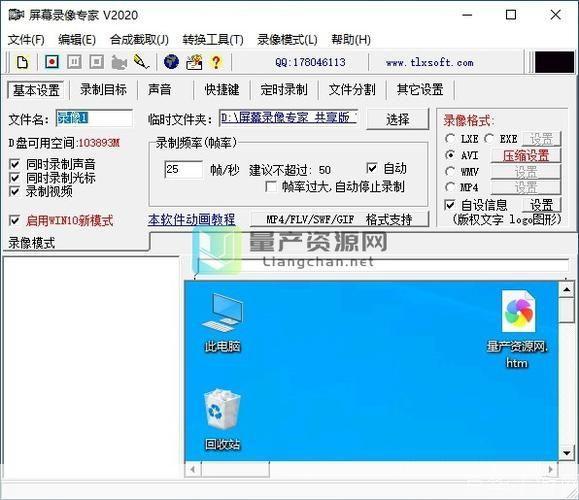Viewport: 579px width, 500px height.
Task: Open the 编辑(E) menu
Action: click(77, 40)
